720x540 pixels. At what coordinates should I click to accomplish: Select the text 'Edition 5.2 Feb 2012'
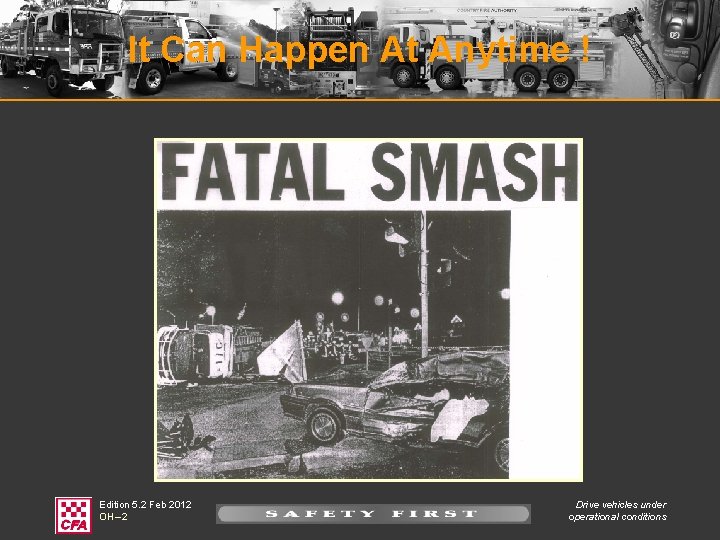click(146, 504)
